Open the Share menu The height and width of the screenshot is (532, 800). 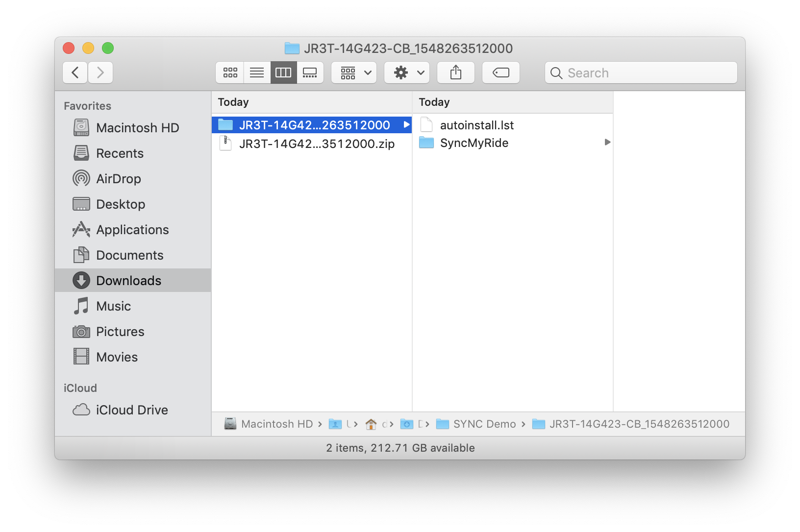coord(455,72)
